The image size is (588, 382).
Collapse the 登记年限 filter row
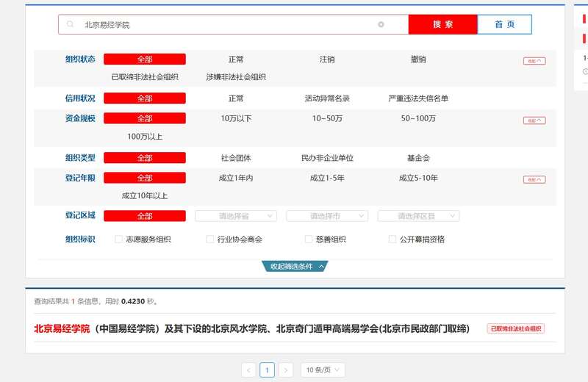[534, 179]
